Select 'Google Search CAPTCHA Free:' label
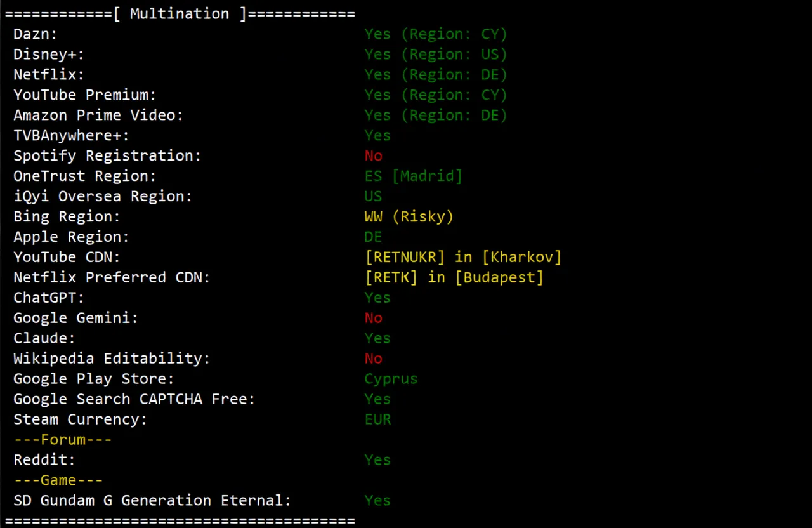Viewport: 812px width, 528px height. (x=134, y=400)
